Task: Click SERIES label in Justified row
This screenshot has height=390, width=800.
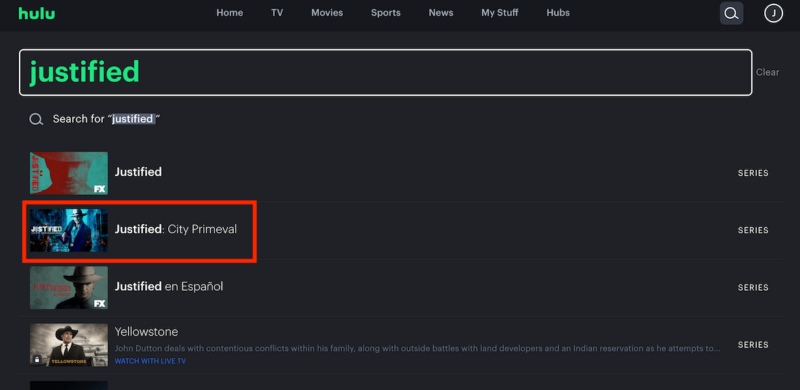Action: (x=753, y=173)
